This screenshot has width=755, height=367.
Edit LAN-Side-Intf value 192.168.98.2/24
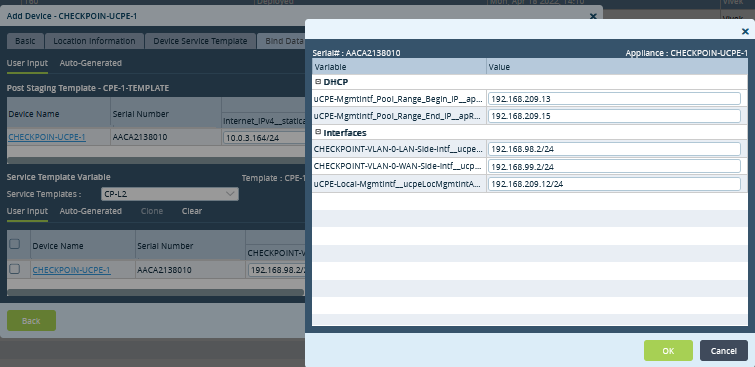(614, 149)
